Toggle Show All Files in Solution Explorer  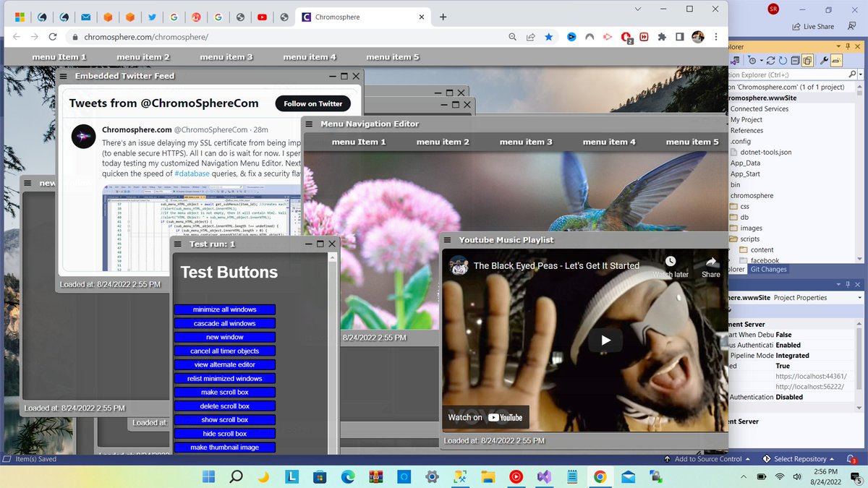[807, 61]
